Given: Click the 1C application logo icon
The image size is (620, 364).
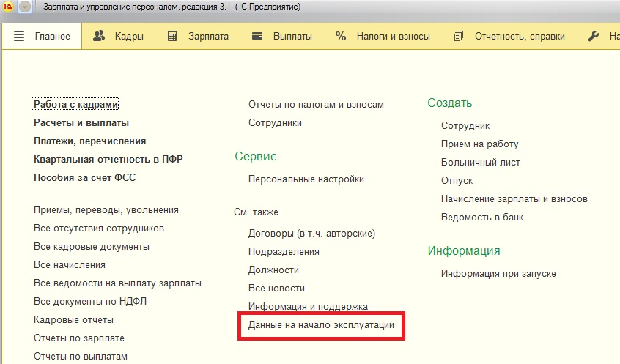Looking at the screenshot, I should [8, 7].
